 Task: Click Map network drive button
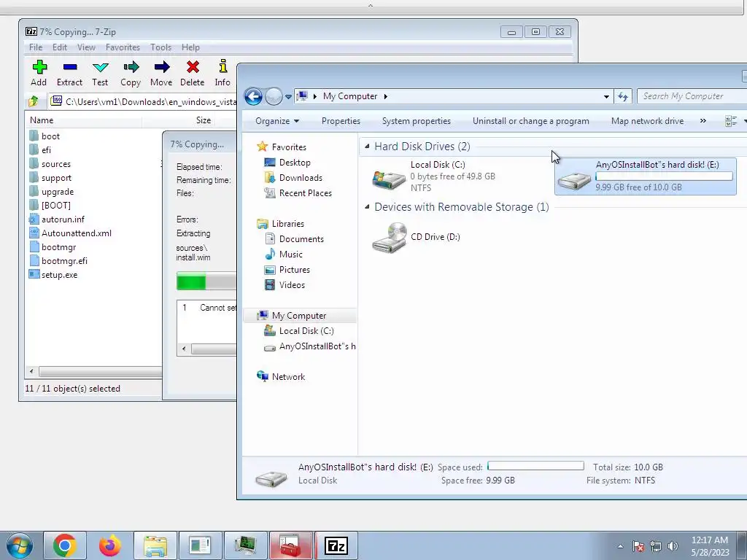coord(648,121)
